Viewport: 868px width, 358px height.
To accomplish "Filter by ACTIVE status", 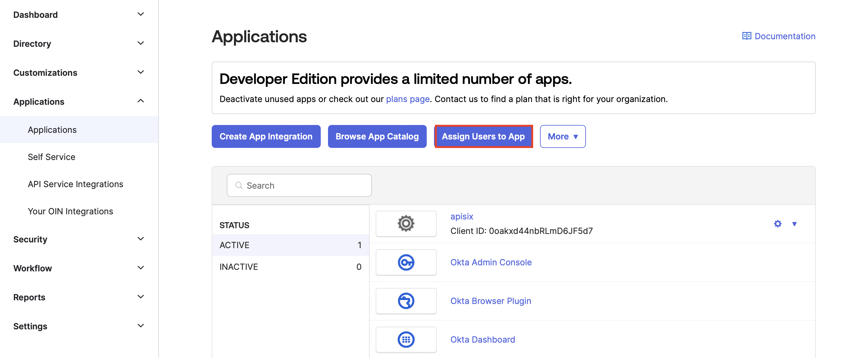I will click(x=291, y=245).
